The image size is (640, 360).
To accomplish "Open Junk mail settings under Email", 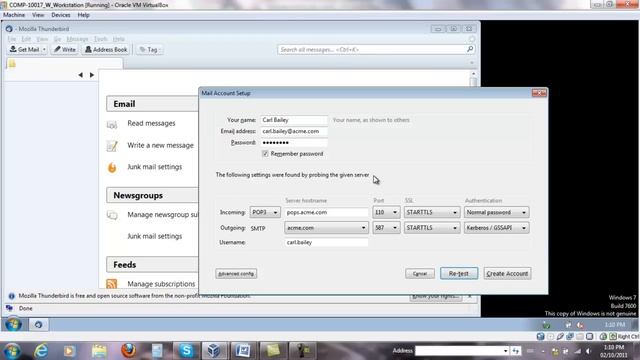I will [x=154, y=167].
